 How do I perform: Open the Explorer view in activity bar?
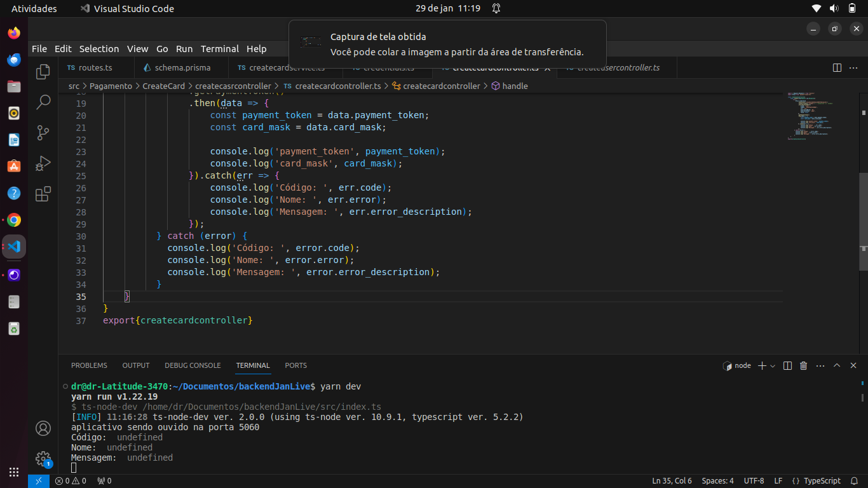tap(43, 72)
